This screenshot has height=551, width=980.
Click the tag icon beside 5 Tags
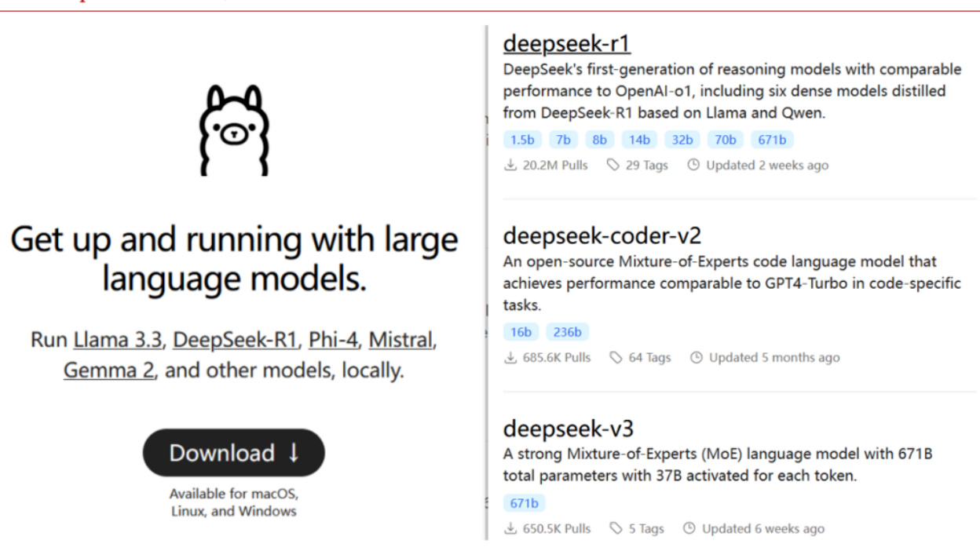click(x=616, y=528)
